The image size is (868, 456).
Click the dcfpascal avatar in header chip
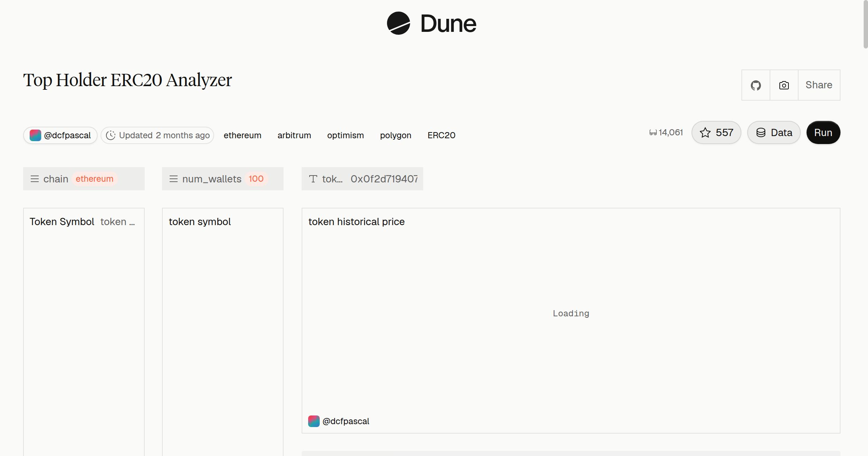point(35,135)
